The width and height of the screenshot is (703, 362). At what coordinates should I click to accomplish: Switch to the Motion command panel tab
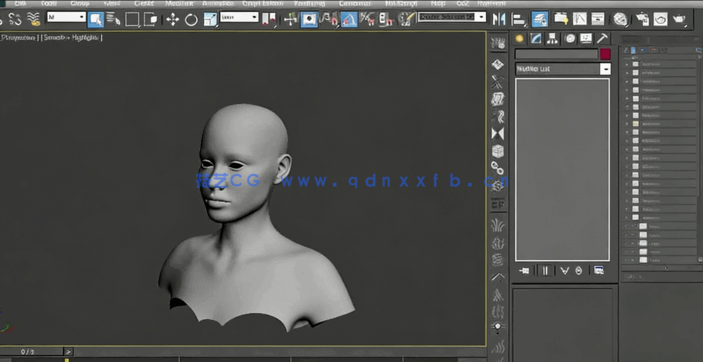[569, 39]
